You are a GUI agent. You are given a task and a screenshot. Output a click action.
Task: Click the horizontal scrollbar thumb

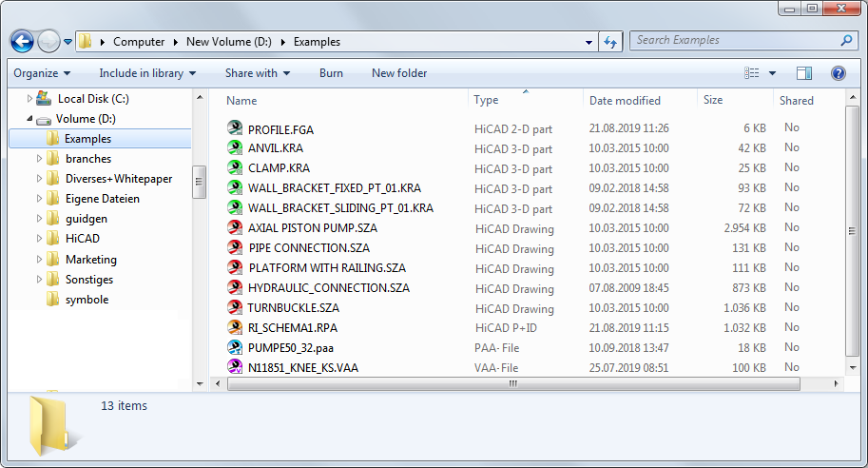tap(513, 383)
